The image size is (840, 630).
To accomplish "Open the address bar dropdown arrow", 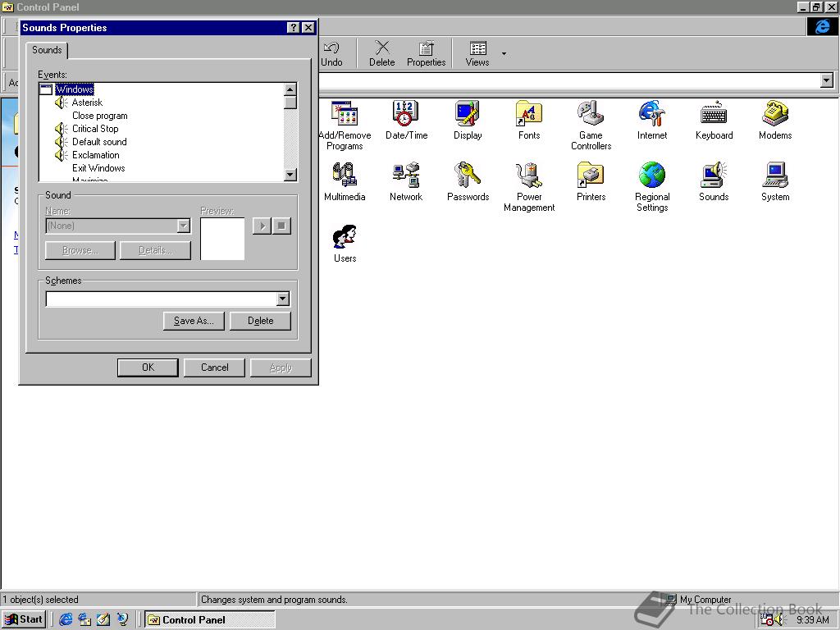I will click(827, 81).
